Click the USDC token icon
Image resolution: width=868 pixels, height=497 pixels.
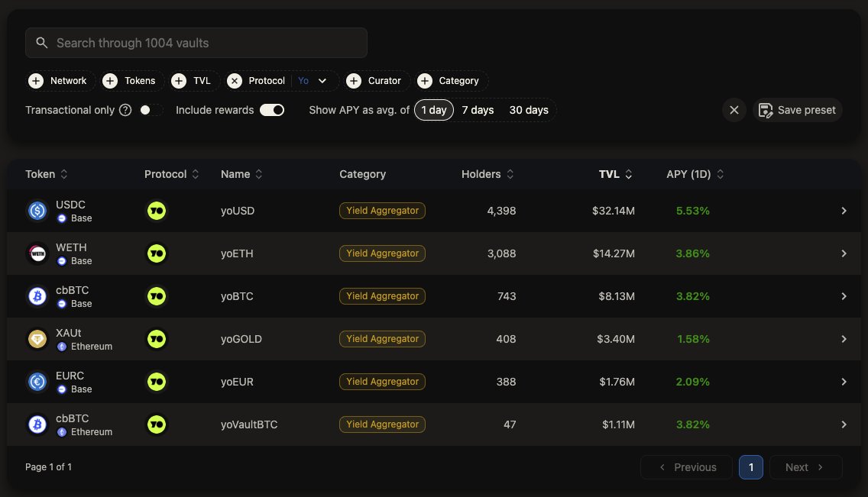[x=37, y=211]
